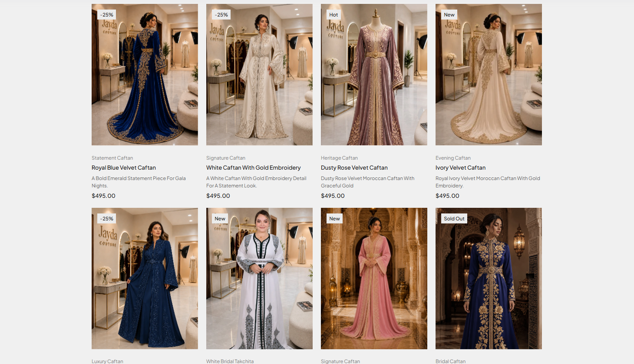This screenshot has width=634, height=364.
Task: Click the New badge on White Bridal Takchita
Action: click(220, 219)
